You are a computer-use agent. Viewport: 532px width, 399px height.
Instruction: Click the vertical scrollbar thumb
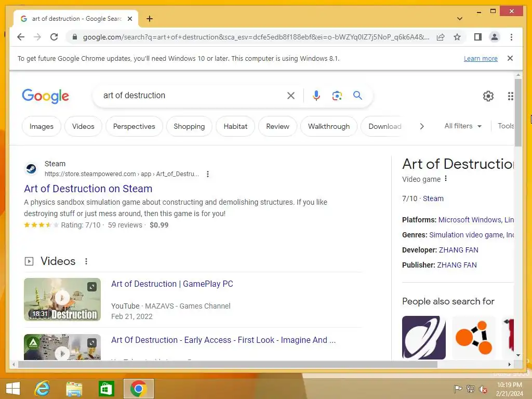[x=518, y=113]
